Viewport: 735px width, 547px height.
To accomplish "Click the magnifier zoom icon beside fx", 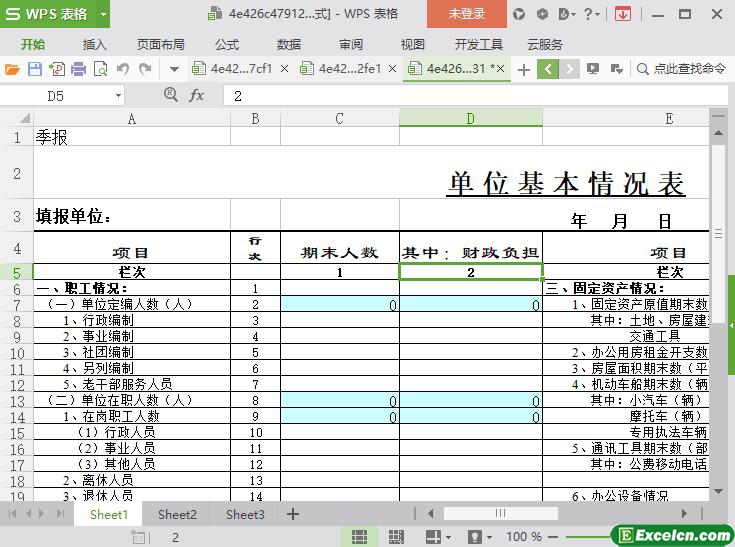I will point(171,95).
